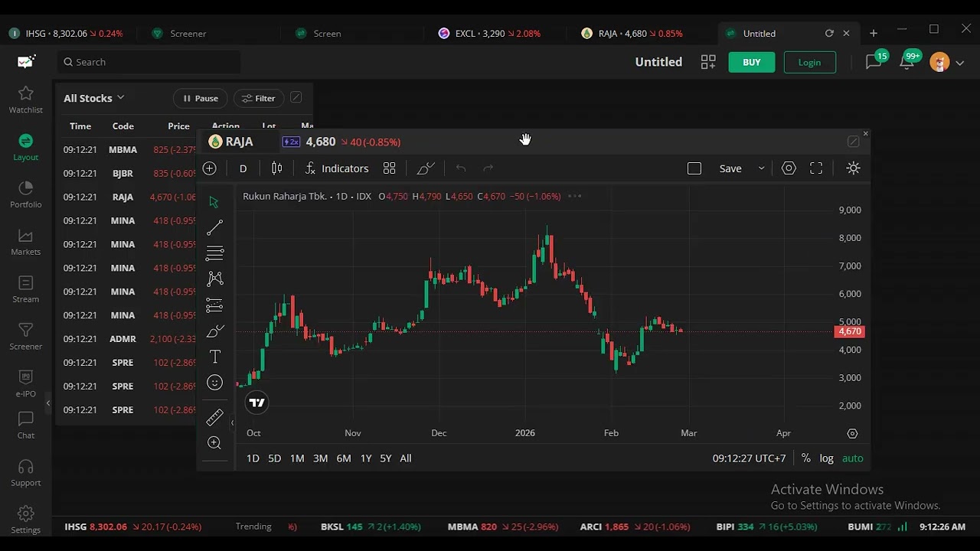The width and height of the screenshot is (980, 551).
Task: Expand All Stocks dropdown
Action: tap(94, 98)
